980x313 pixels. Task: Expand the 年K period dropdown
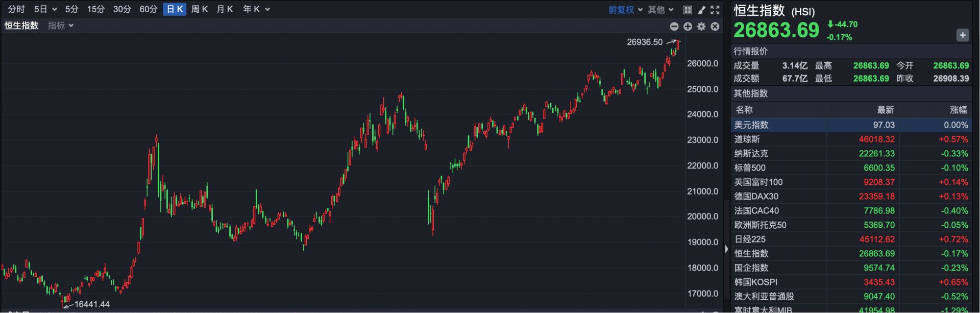[256, 9]
